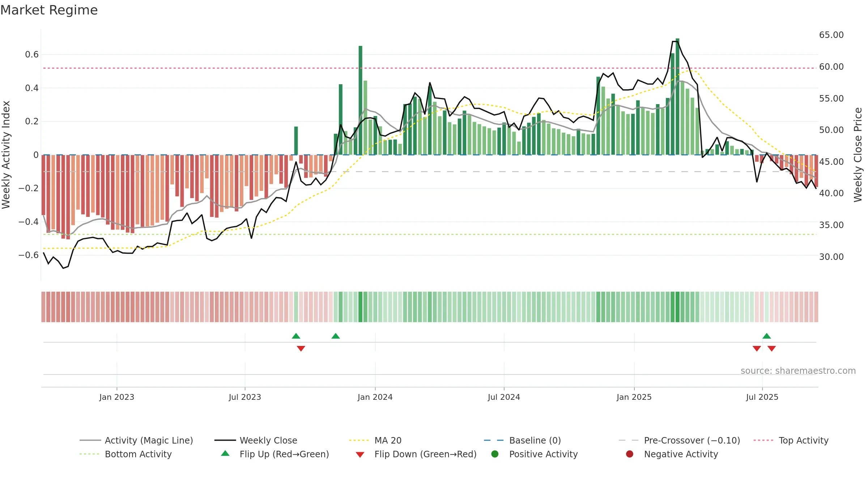
Task: Click the Negative Activity red circle icon
Action: tap(629, 454)
